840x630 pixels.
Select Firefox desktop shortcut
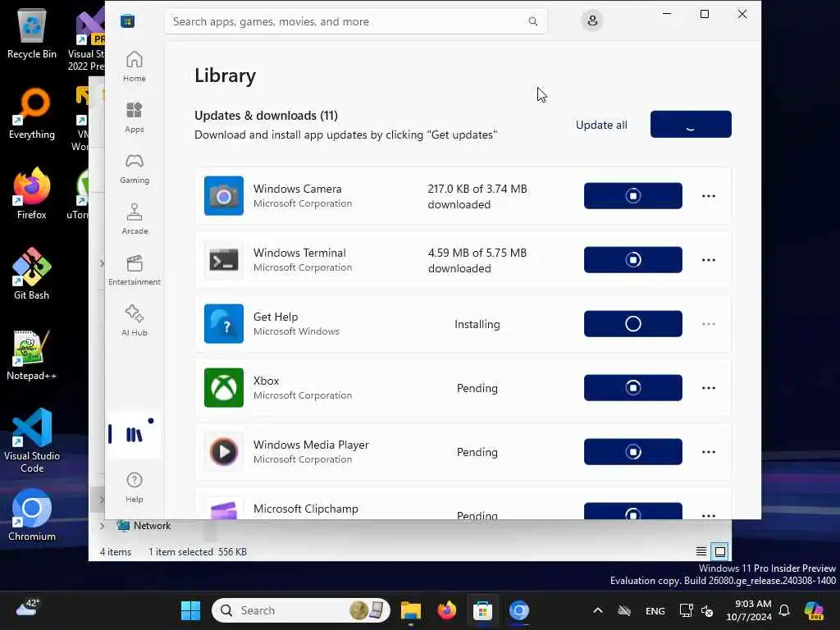(32, 194)
